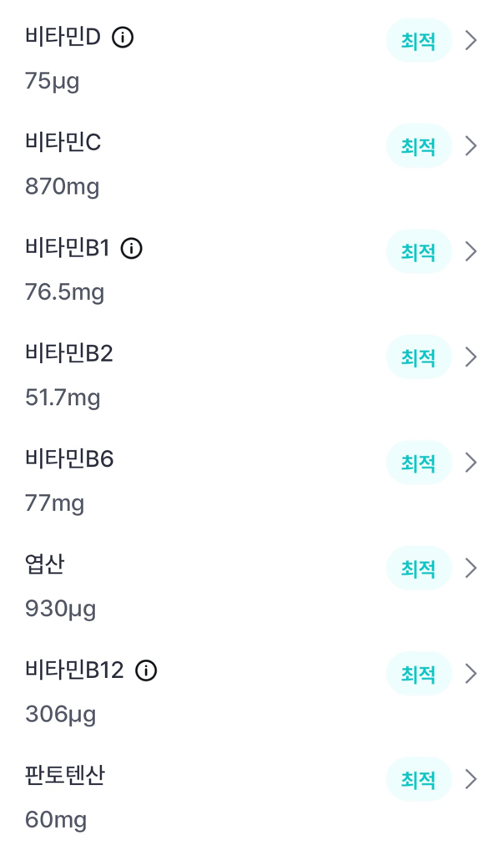
Task: Tap the 최적 badge for 비타민C
Action: click(x=418, y=146)
